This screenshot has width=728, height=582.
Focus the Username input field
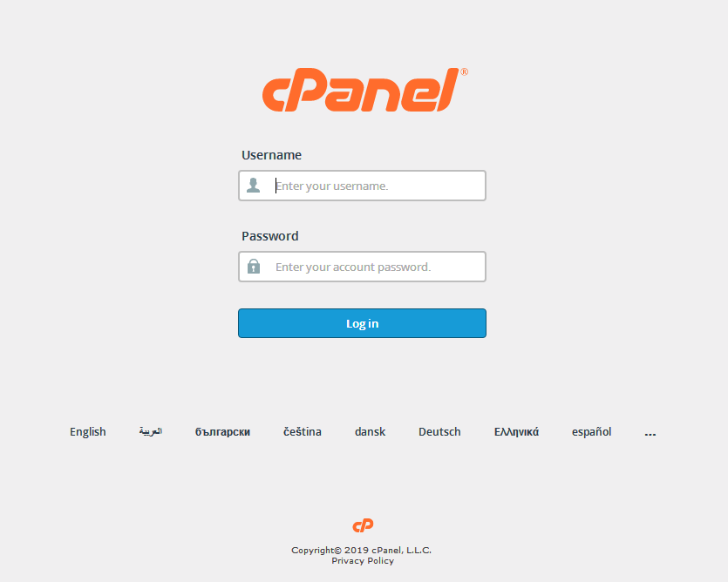pos(362,186)
